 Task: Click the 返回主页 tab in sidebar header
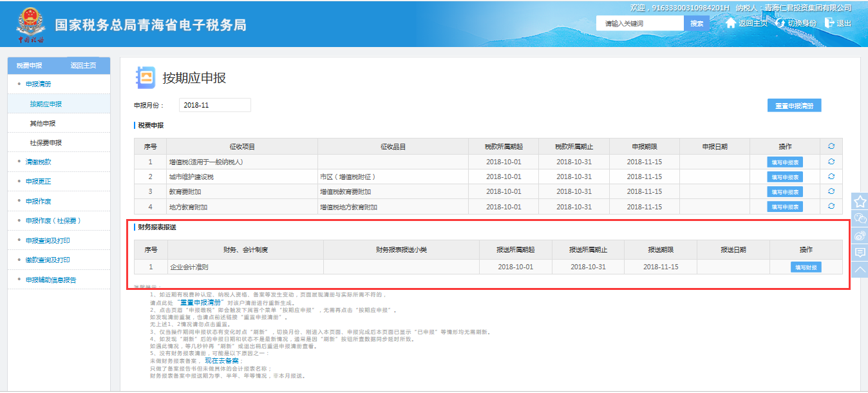pos(84,66)
